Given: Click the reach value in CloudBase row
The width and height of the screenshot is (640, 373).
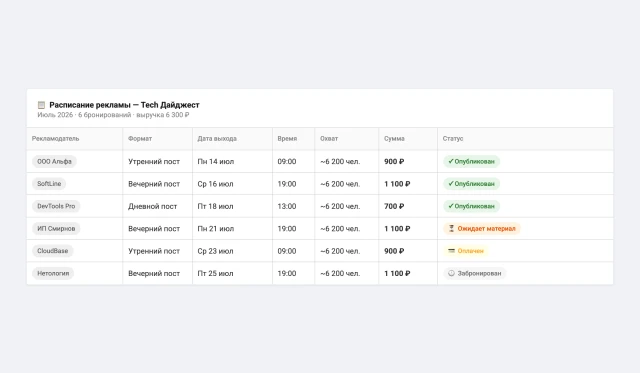Looking at the screenshot, I should coord(340,251).
